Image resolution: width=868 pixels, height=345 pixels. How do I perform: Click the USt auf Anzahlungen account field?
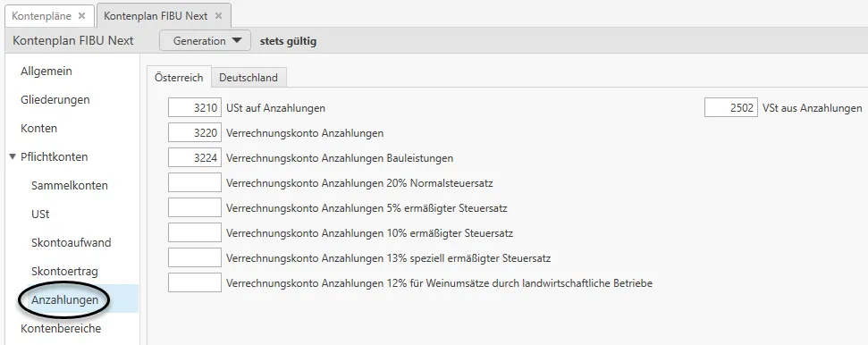coord(195,108)
